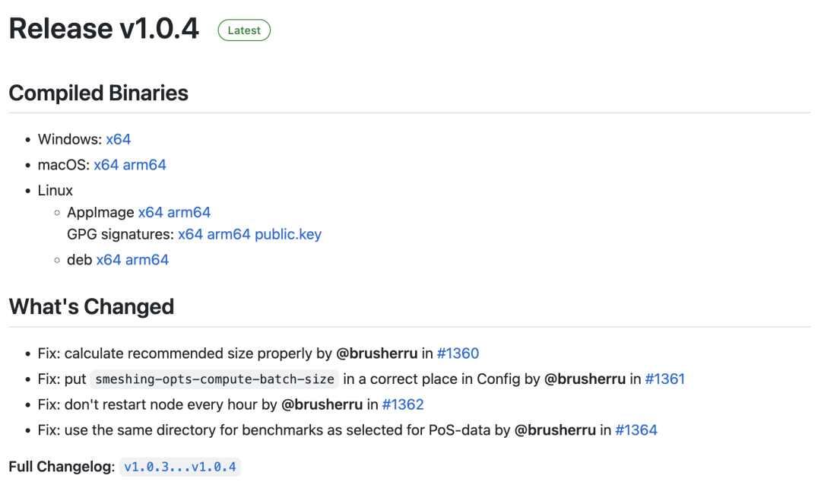Open the Linux AppImage x64 link

[151, 212]
